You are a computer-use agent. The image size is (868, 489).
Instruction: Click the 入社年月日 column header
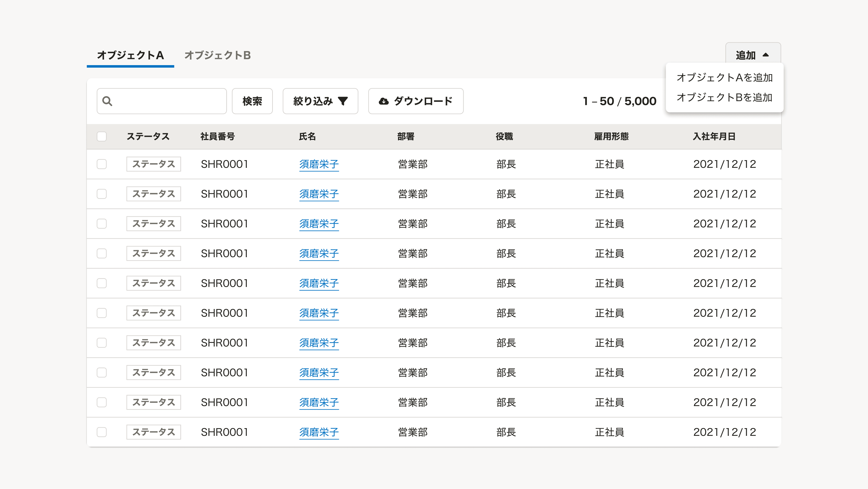click(714, 136)
